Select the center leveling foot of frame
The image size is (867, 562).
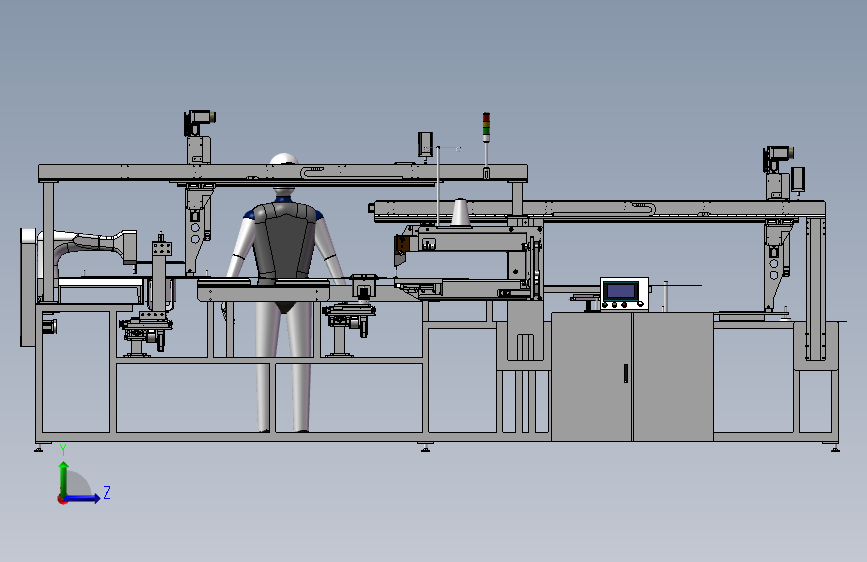425,448
